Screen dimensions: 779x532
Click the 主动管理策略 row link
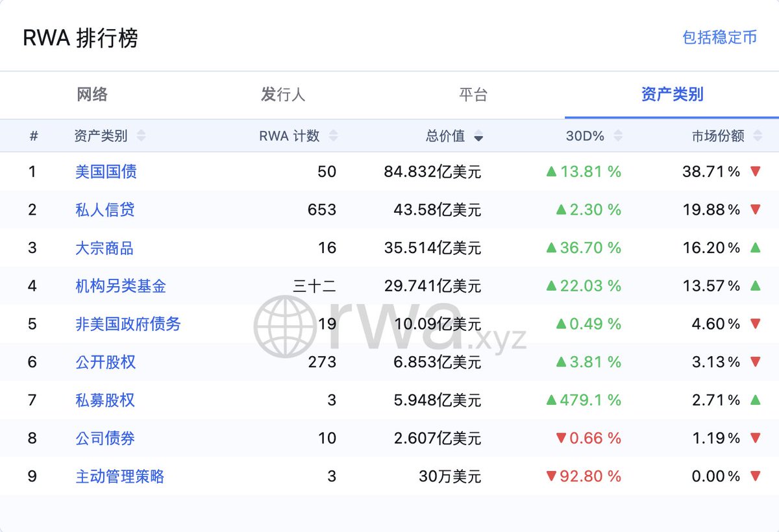(120, 477)
